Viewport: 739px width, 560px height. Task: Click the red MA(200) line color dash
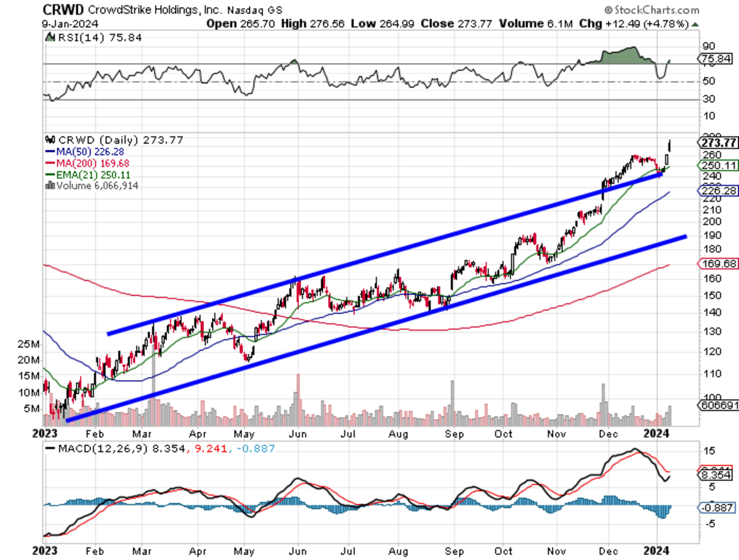(50, 163)
